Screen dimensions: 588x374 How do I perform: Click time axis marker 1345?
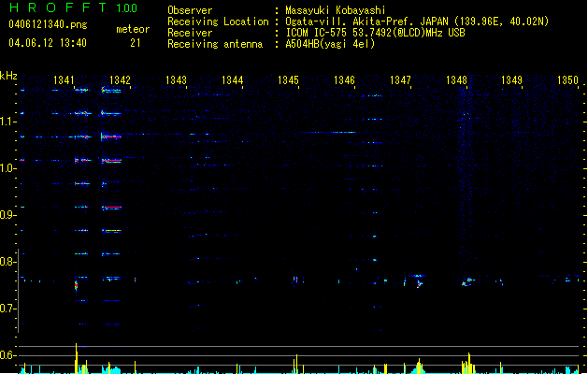point(288,80)
